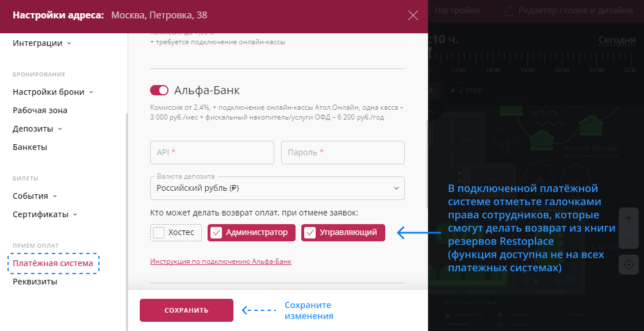This screenshot has height=331, width=644.
Task: Uncheck the Управляющий checkbox
Action: pos(310,232)
